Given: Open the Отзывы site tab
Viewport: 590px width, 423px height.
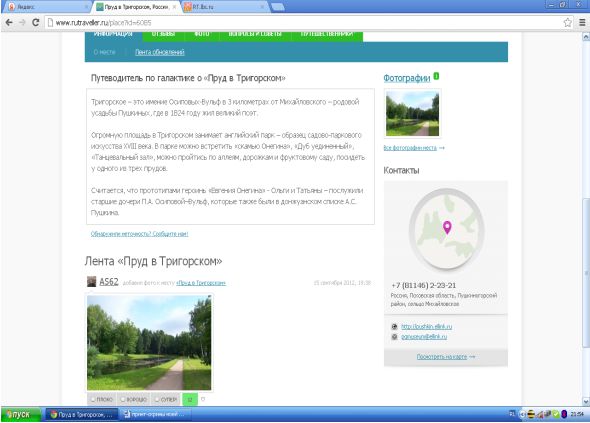Looking at the screenshot, I should pyautogui.click(x=163, y=36).
